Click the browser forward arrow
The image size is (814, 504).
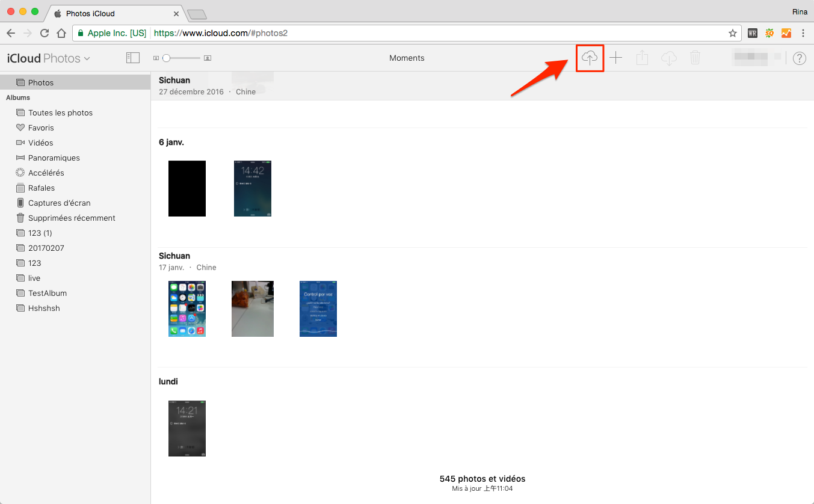28,33
